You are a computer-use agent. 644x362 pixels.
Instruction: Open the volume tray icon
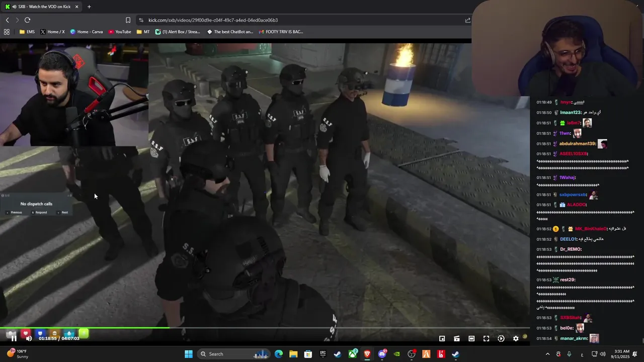pyautogui.click(x=603, y=354)
